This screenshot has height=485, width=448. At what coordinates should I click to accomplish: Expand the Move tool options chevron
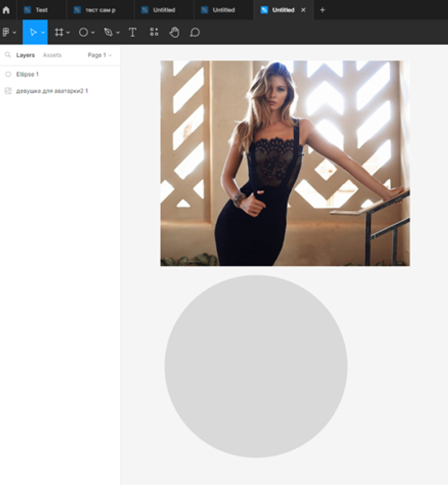(43, 32)
